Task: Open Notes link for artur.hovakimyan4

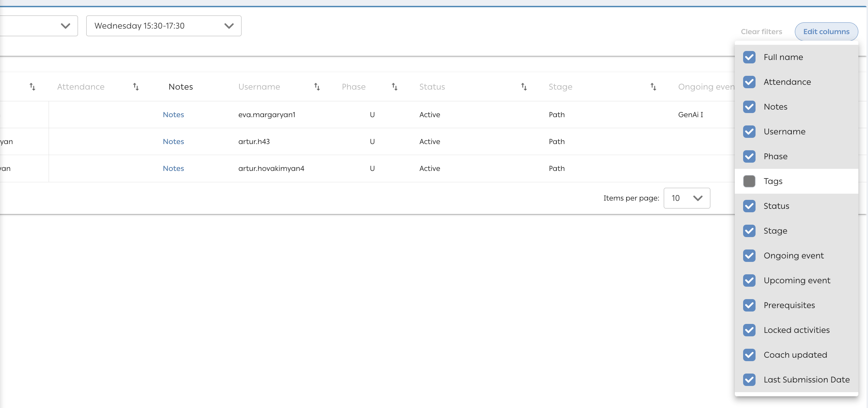Action: click(x=173, y=169)
